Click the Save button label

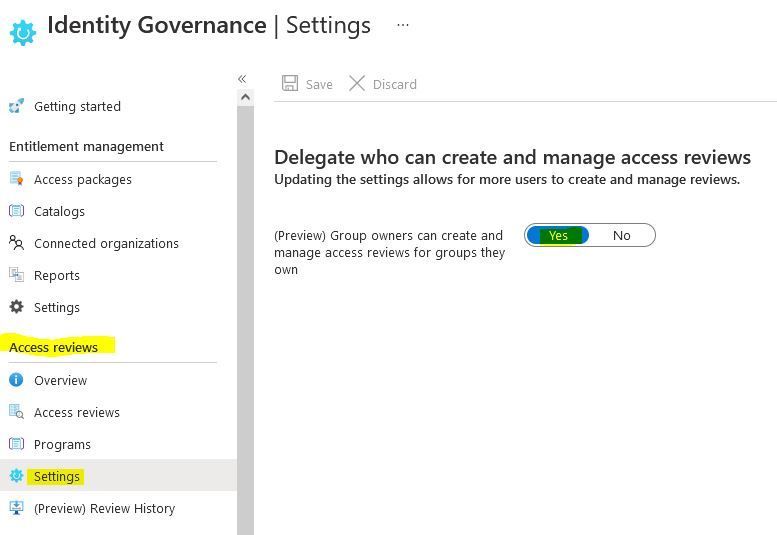click(x=319, y=85)
